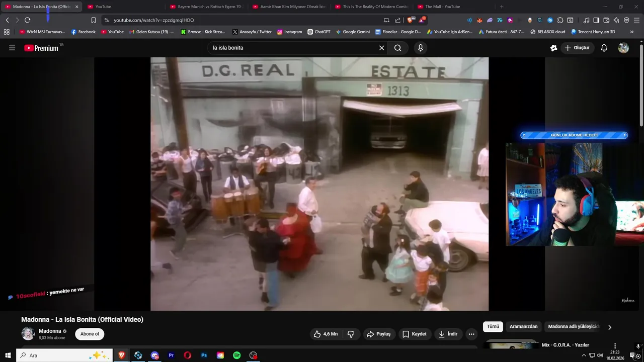
Task: Open a new browser tab
Action: pos(502,7)
